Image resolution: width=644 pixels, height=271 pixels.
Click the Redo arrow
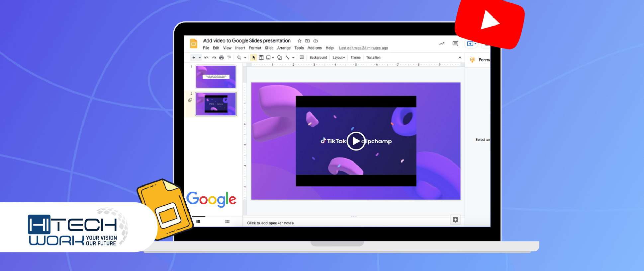click(x=214, y=57)
